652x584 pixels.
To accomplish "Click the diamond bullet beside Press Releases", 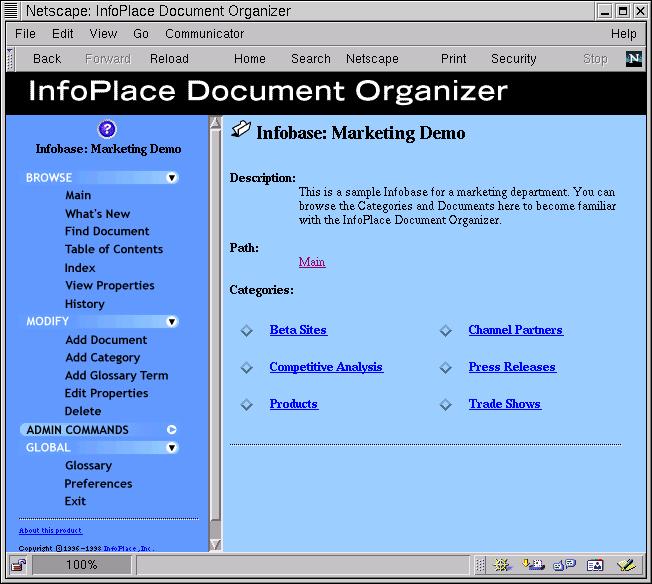I will [x=446, y=368].
